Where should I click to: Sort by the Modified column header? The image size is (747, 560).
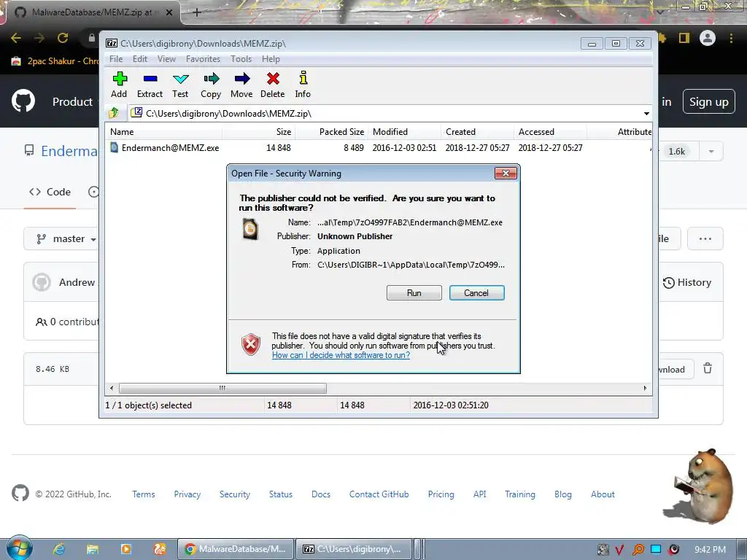coord(404,132)
